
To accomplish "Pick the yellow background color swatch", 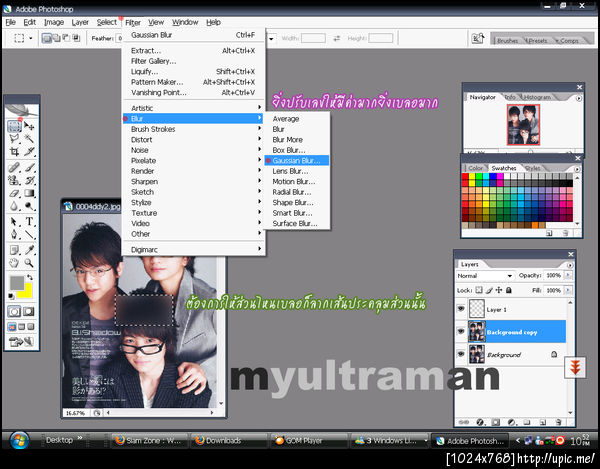I will [x=26, y=293].
